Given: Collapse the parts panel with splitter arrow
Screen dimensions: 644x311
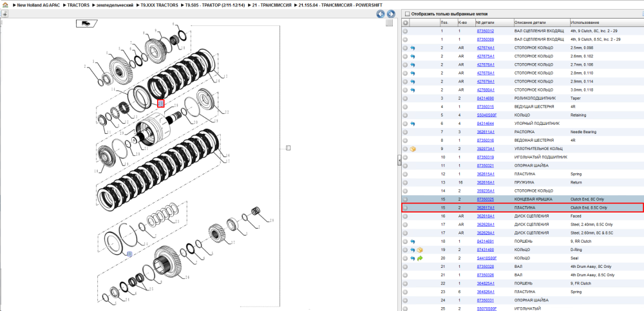Looking at the screenshot, I should (399, 160).
